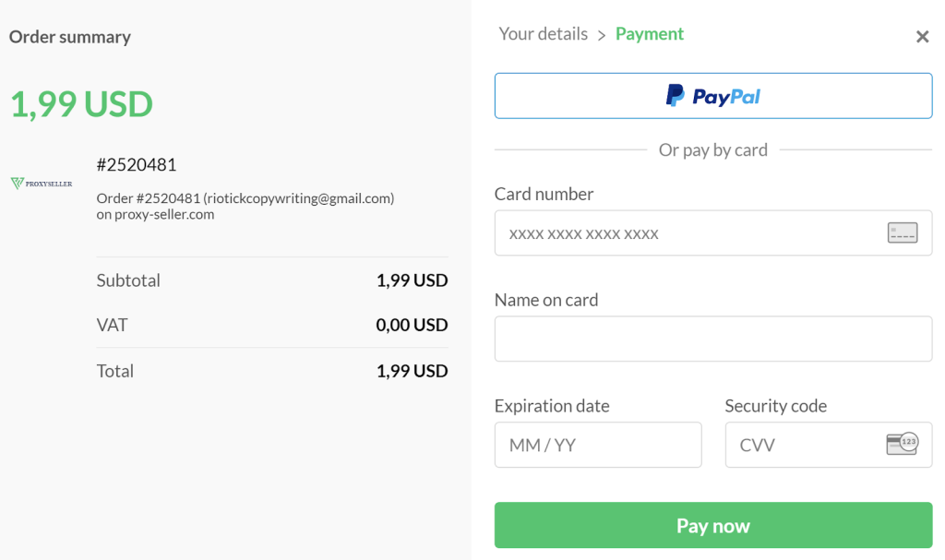Select the Payment step label
The image size is (945, 560).
tap(649, 34)
